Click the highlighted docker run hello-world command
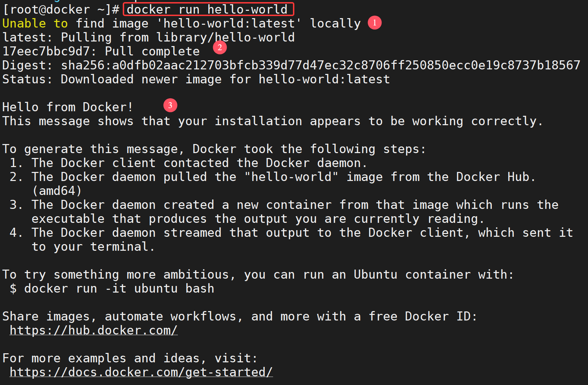This screenshot has width=588, height=385. [208, 9]
